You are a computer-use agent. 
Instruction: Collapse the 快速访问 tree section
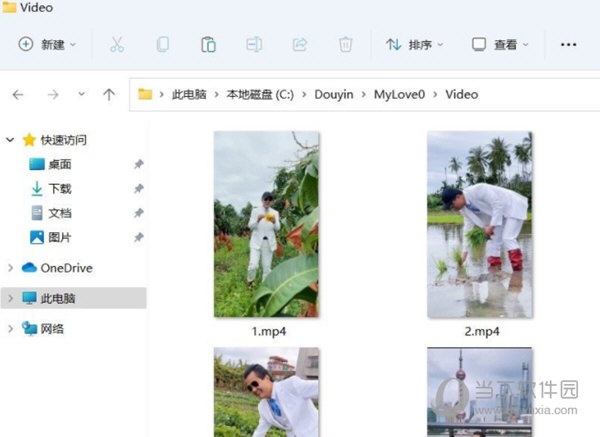coord(10,140)
